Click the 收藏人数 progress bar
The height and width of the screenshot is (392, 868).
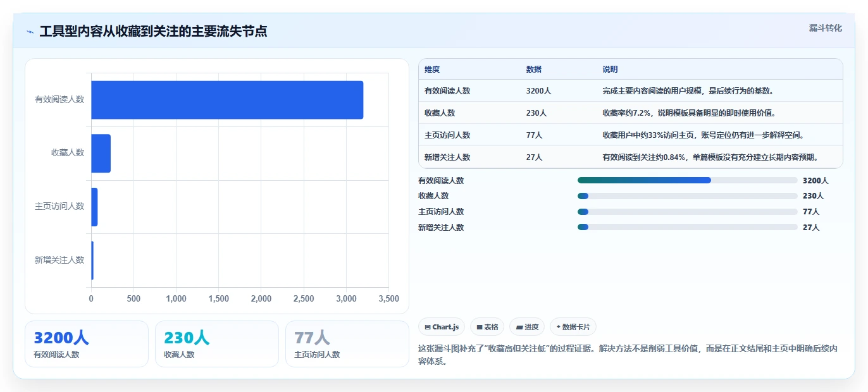[x=687, y=196]
